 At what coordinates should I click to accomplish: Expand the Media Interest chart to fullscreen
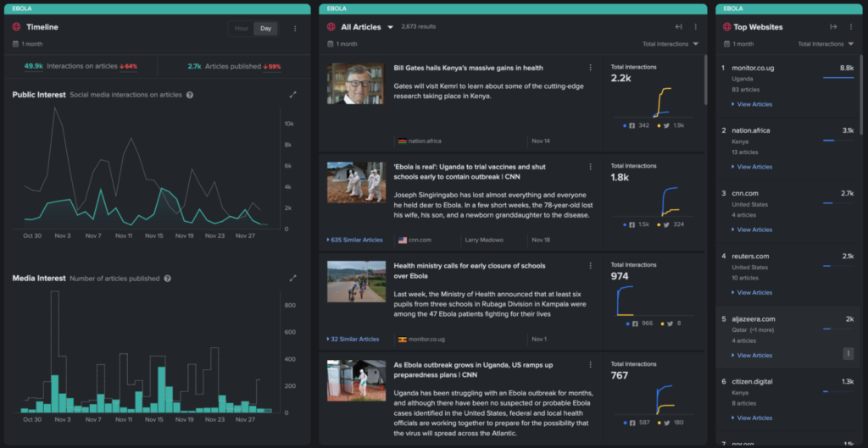point(292,279)
